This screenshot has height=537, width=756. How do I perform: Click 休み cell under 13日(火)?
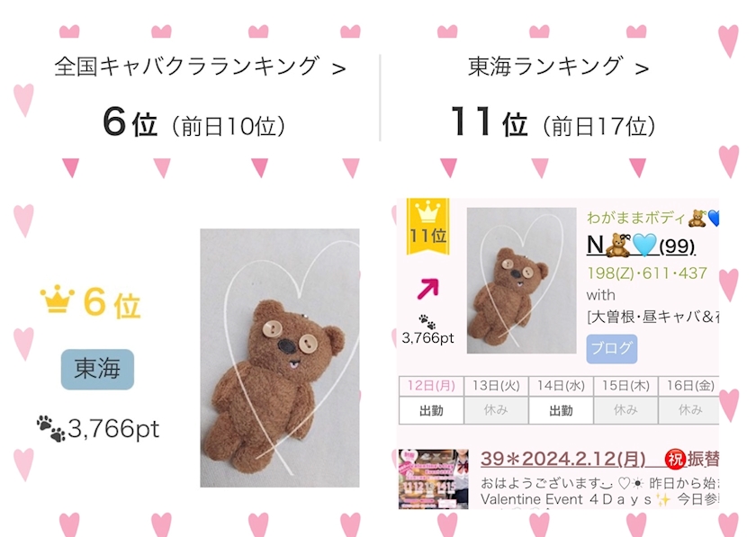[496, 410]
